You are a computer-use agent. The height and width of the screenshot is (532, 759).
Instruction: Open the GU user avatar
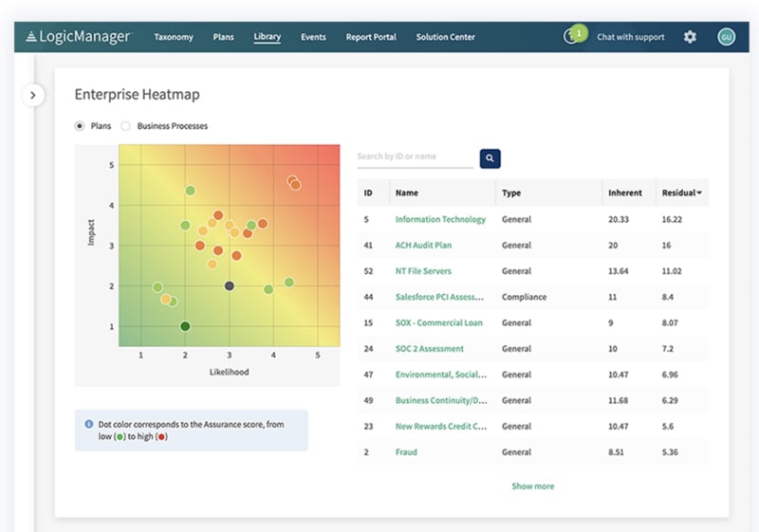[726, 37]
